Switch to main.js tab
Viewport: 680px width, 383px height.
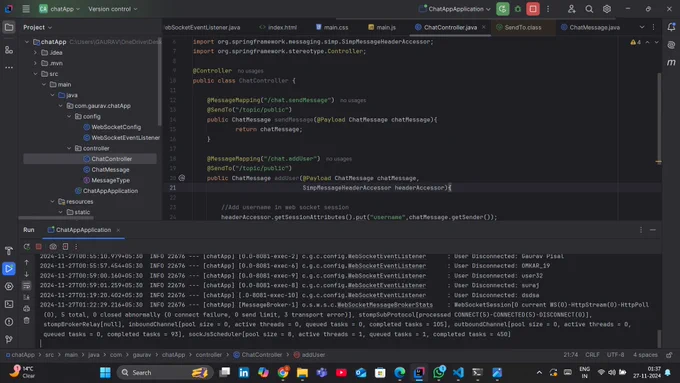382,27
